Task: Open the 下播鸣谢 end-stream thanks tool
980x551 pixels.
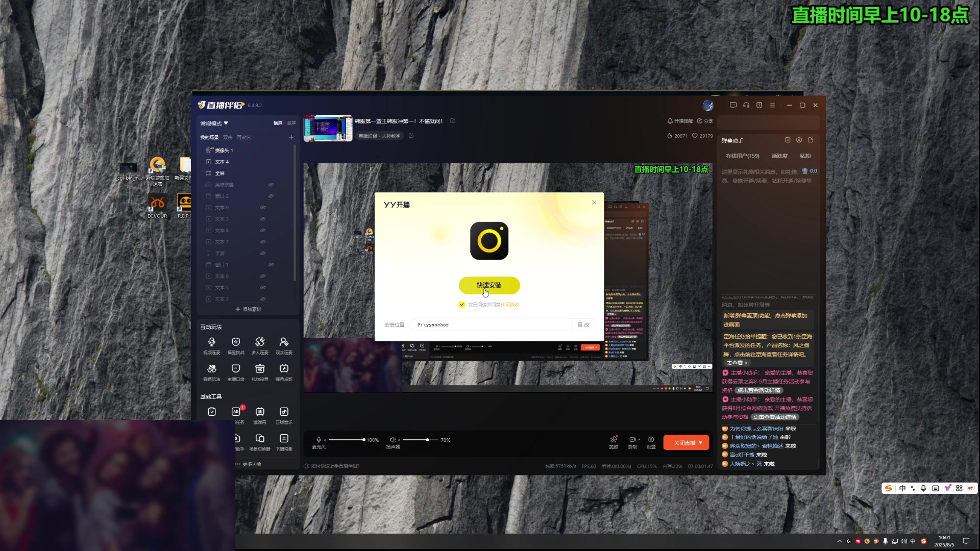Action: (284, 442)
